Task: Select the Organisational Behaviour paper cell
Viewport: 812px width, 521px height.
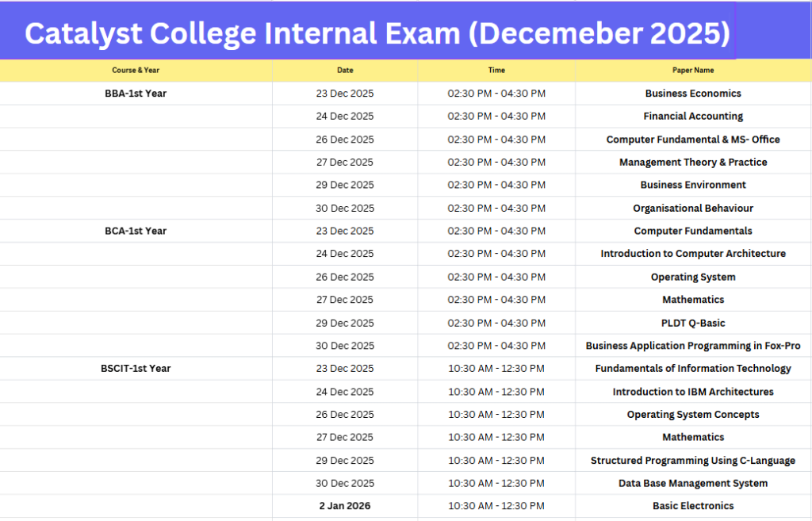Action: pos(693,209)
